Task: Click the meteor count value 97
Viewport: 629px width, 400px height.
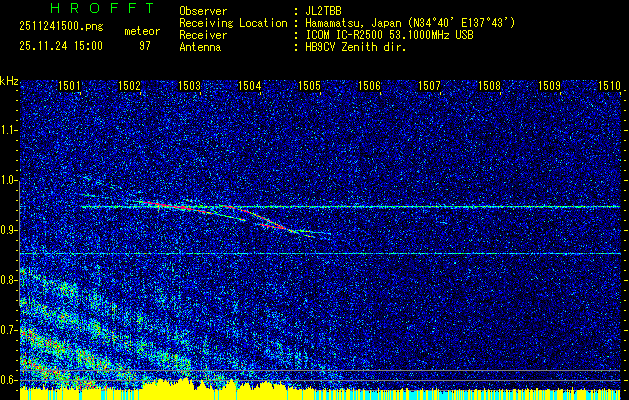Action: click(144, 47)
